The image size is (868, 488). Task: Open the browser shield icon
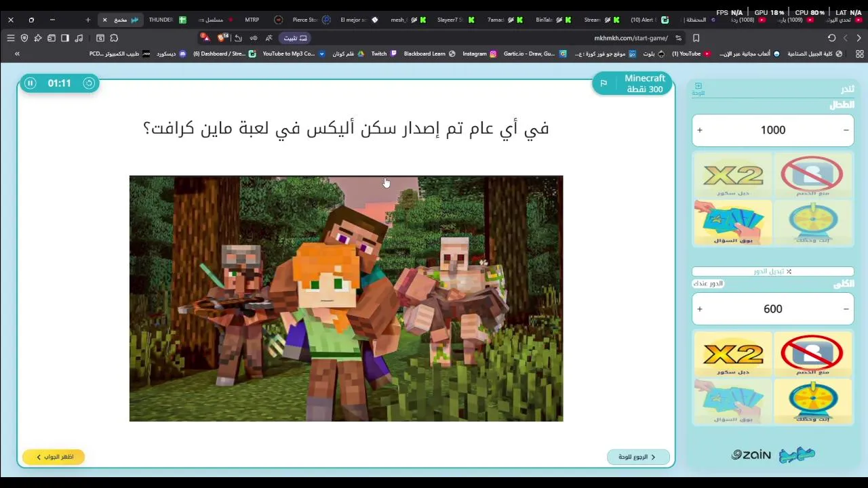[24, 38]
